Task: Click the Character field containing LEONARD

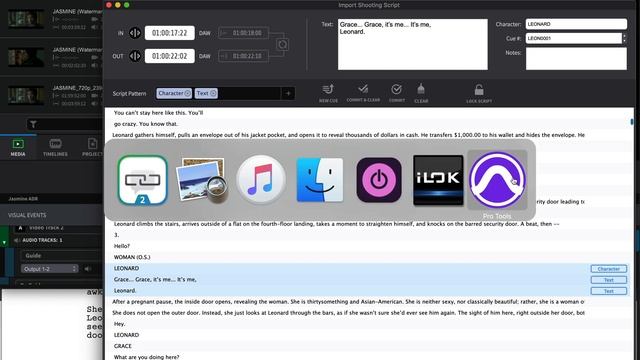Action: click(576, 24)
